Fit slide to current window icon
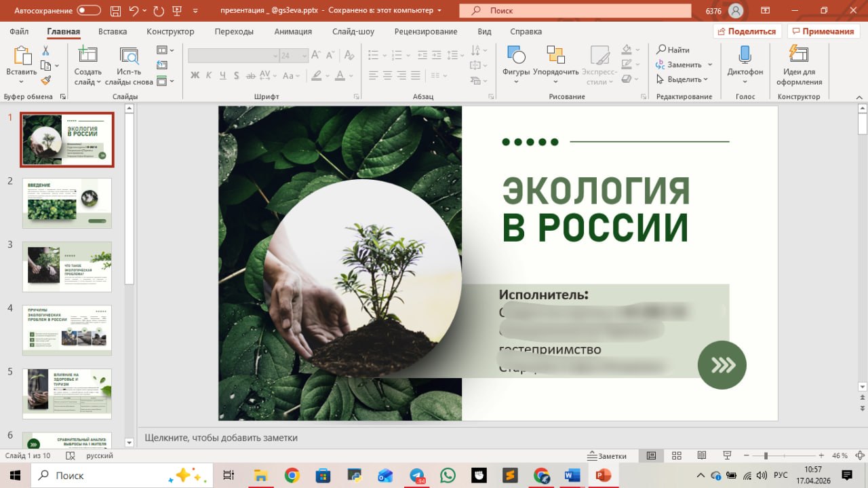 pos(859,455)
